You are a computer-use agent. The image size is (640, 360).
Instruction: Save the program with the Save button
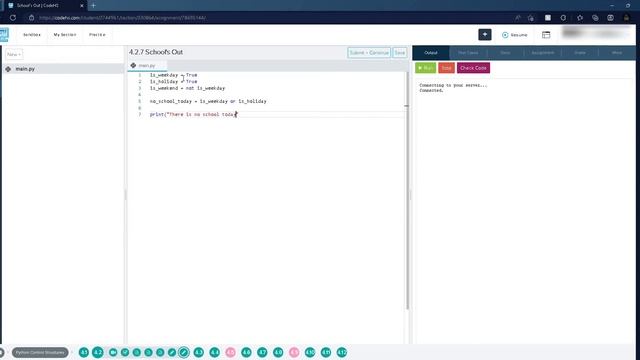[400, 53]
